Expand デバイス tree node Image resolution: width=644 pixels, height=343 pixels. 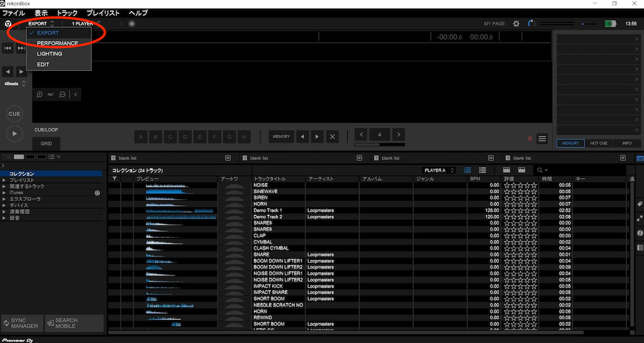pyautogui.click(x=4, y=205)
